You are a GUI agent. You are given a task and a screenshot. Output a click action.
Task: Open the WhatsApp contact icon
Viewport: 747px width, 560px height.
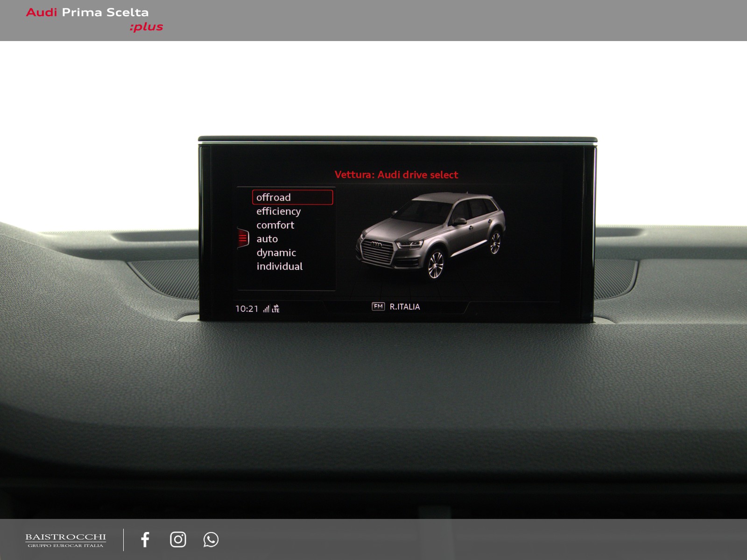tap(211, 539)
